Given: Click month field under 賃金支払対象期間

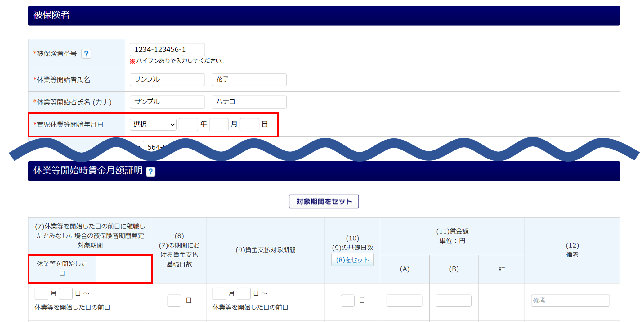Looking at the screenshot, I should point(219,293).
